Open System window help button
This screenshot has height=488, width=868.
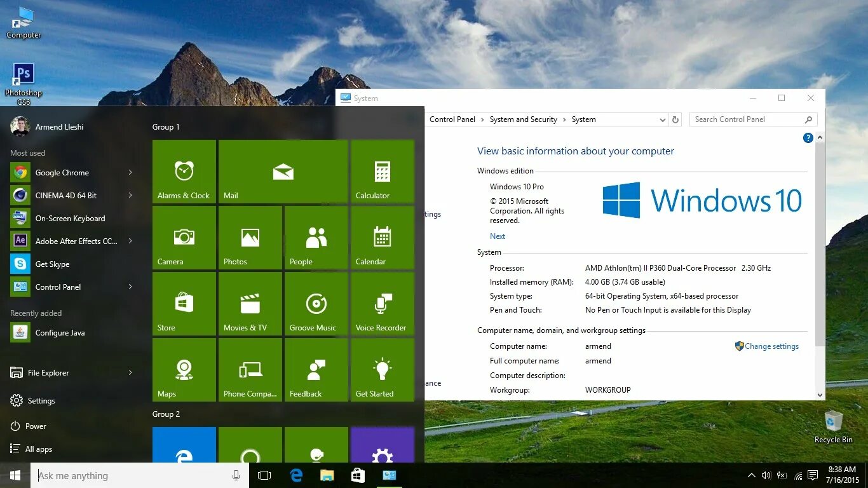[x=808, y=138]
